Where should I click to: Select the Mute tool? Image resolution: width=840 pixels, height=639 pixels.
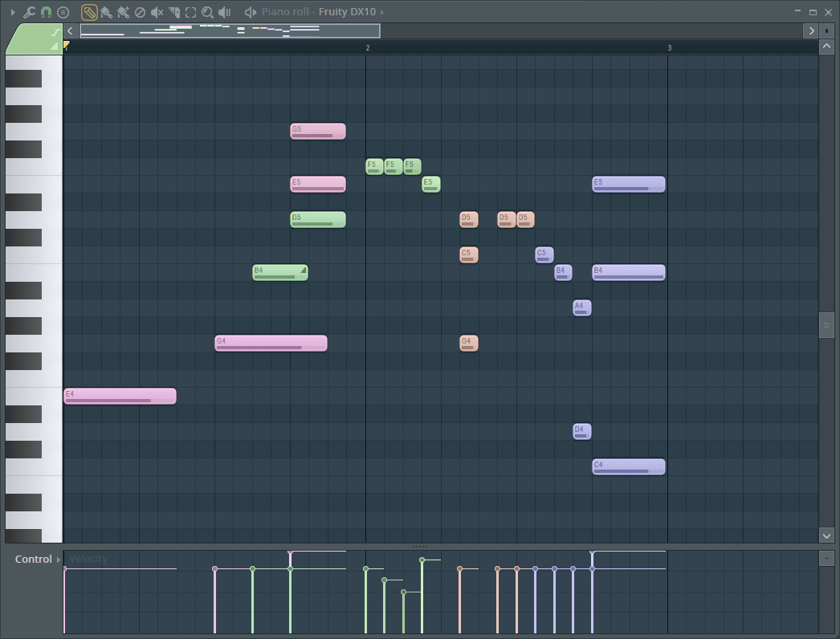click(x=157, y=12)
